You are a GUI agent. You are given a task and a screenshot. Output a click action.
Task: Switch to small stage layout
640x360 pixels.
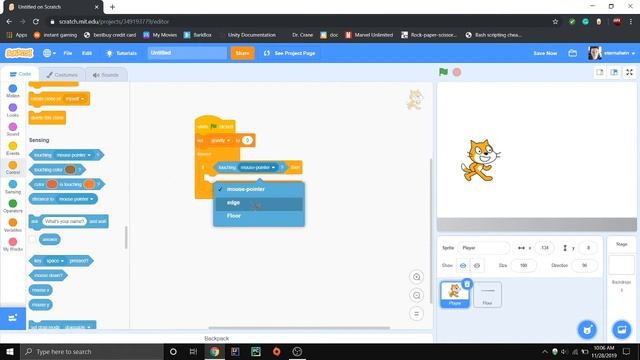click(600, 72)
